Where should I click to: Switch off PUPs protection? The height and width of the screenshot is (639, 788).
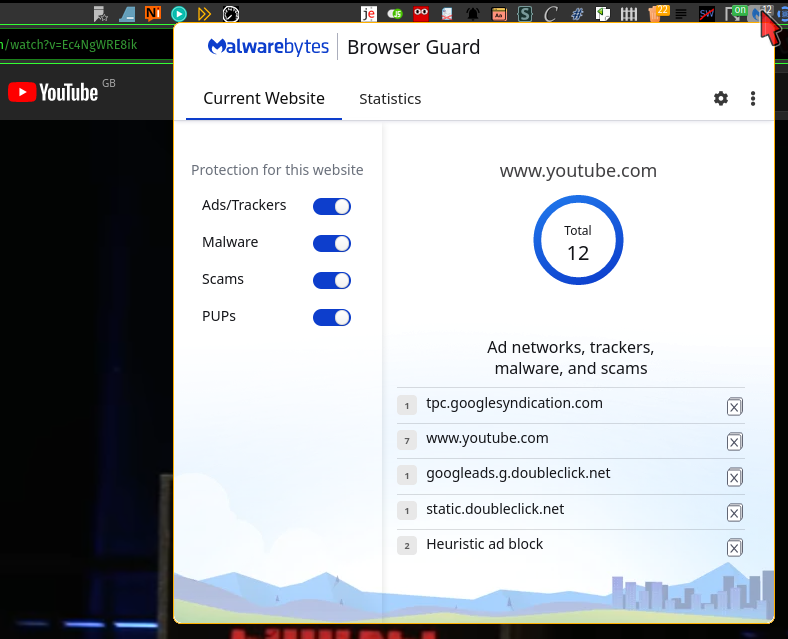point(332,317)
